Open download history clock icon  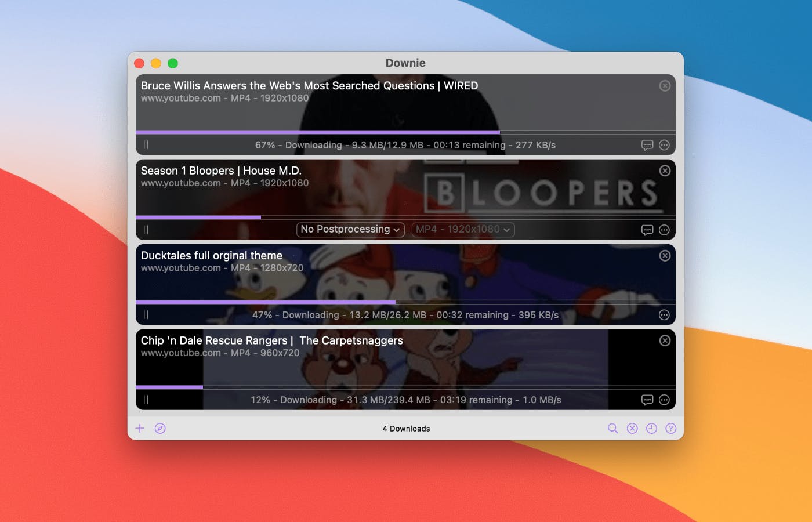pos(651,428)
